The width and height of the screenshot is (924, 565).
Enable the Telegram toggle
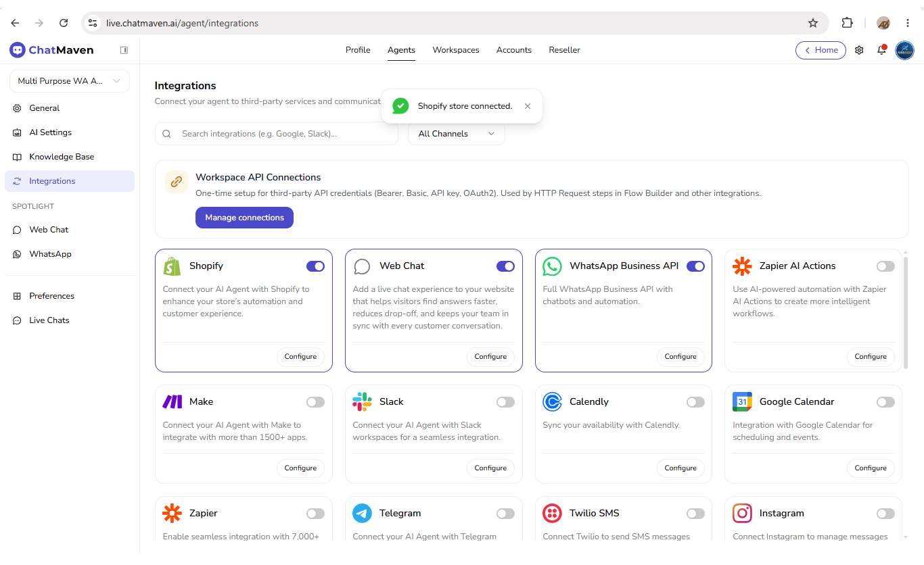tap(505, 514)
